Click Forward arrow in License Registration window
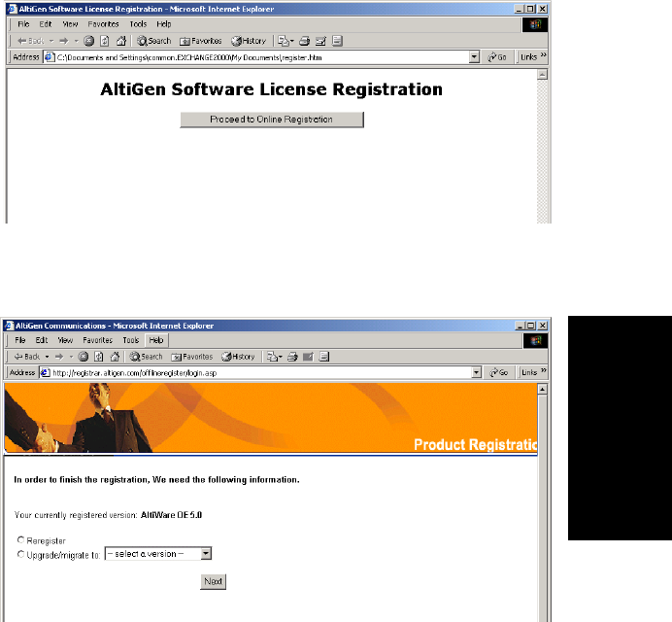Image resolution: width=672 pixels, height=622 pixels. (x=64, y=41)
